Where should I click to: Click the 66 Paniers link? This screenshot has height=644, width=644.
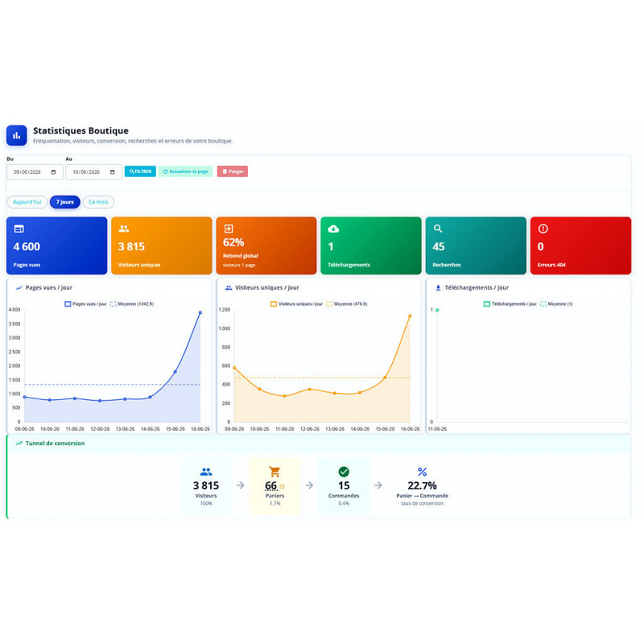271,486
